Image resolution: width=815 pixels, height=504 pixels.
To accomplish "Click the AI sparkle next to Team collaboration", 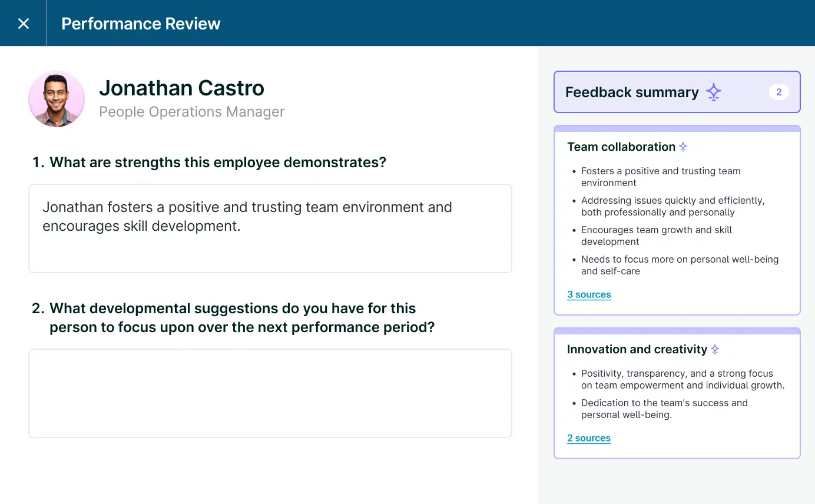I will (683, 147).
